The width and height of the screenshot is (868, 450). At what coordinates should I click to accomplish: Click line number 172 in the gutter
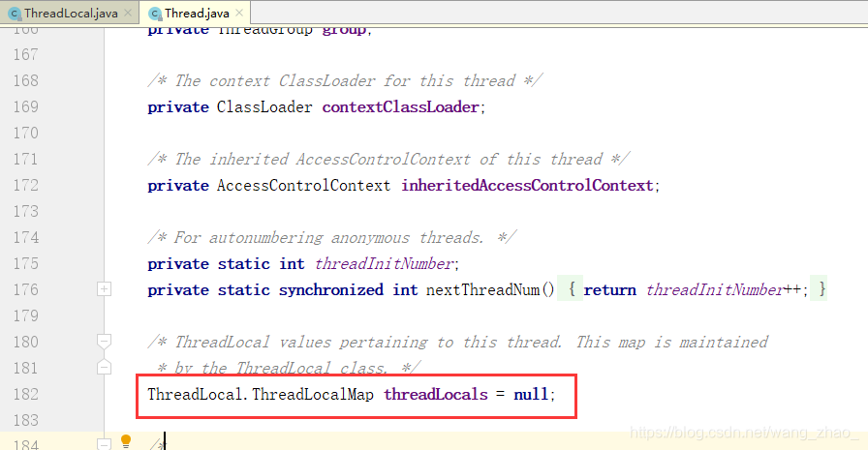coord(26,185)
